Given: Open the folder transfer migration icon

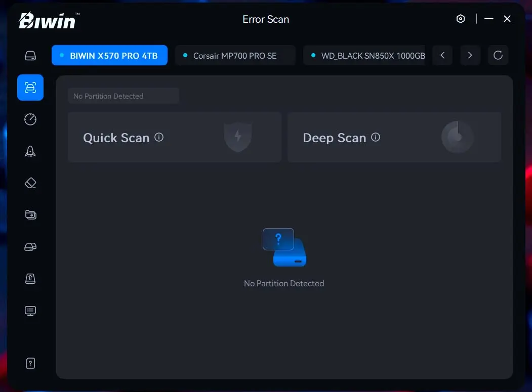Looking at the screenshot, I should click(30, 215).
